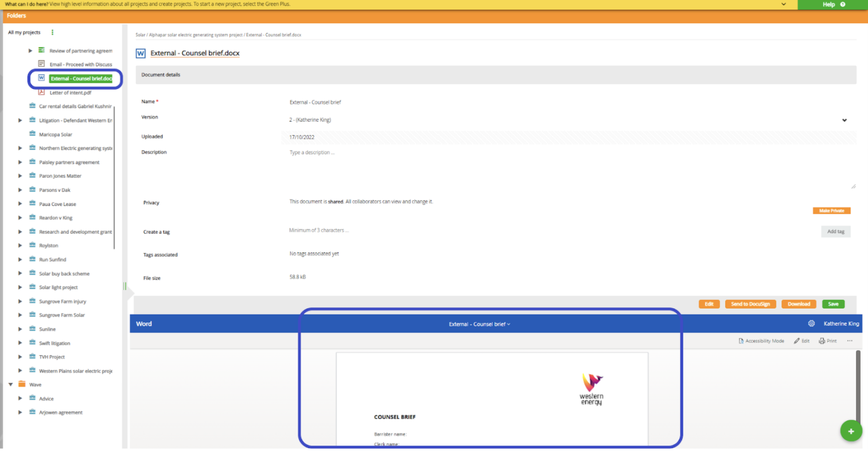The height and width of the screenshot is (451, 868).
Task: Click the Help question mark icon
Action: [x=843, y=5]
